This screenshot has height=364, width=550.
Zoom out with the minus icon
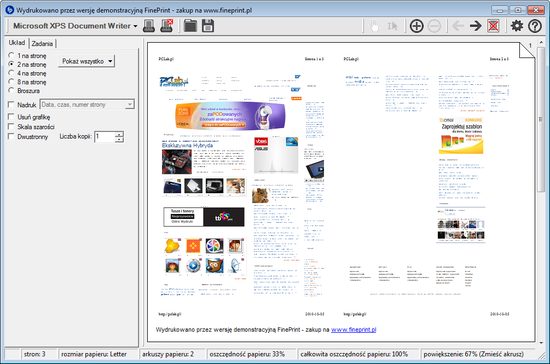click(x=434, y=26)
